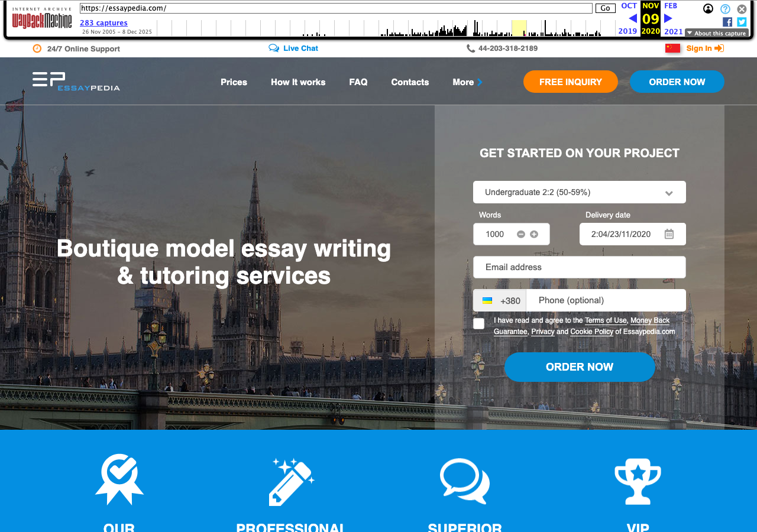
Task: Focus the Email address field
Action: [580, 267]
